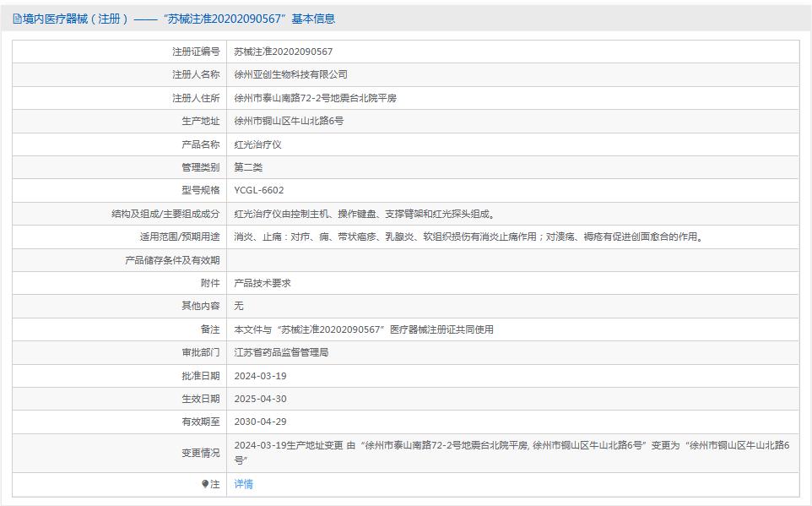This screenshot has height=506, width=812.
Task: Click the 型号规格 YCGL-6602 cell
Action: [260, 190]
